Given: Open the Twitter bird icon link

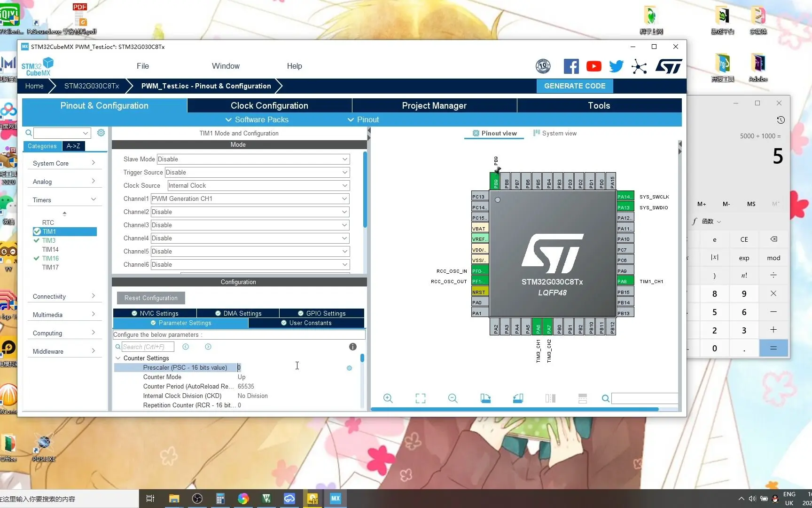Looking at the screenshot, I should tap(616, 66).
